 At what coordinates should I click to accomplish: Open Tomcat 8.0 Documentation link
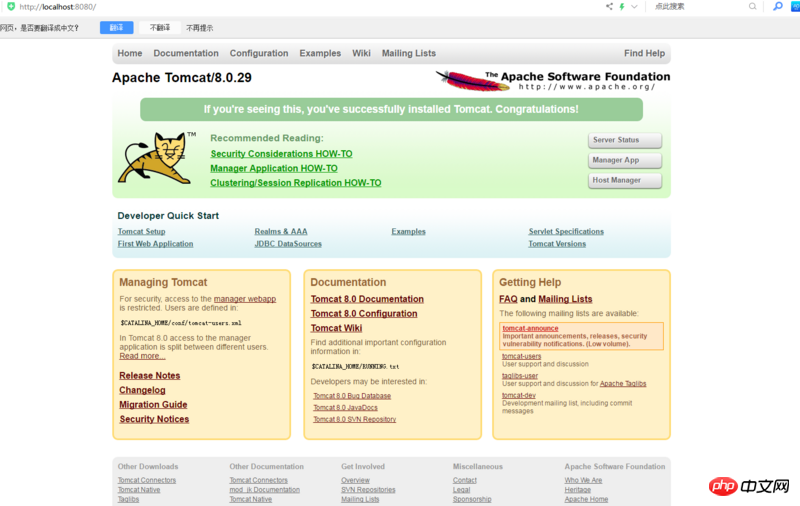click(x=367, y=299)
